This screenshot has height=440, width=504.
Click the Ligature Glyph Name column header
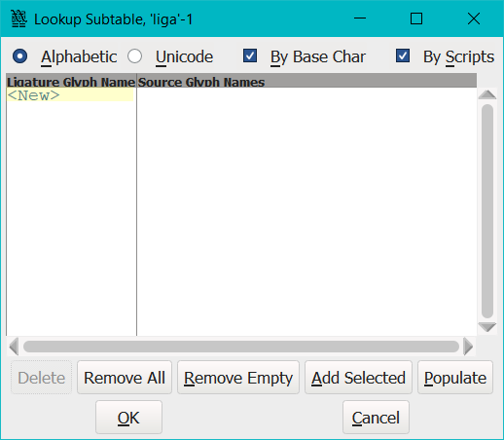point(71,81)
